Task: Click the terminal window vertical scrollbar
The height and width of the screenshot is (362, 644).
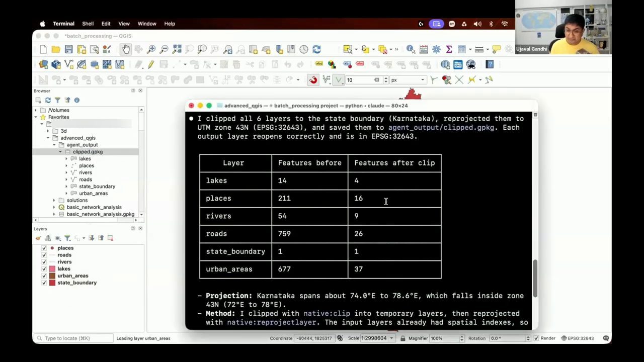Action: pos(535,279)
